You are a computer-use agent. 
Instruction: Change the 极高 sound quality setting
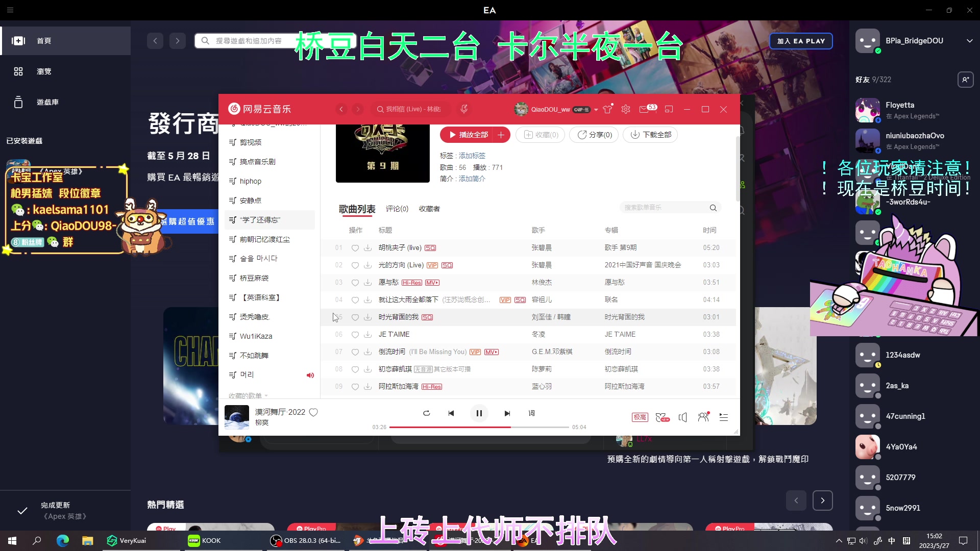pos(640,417)
